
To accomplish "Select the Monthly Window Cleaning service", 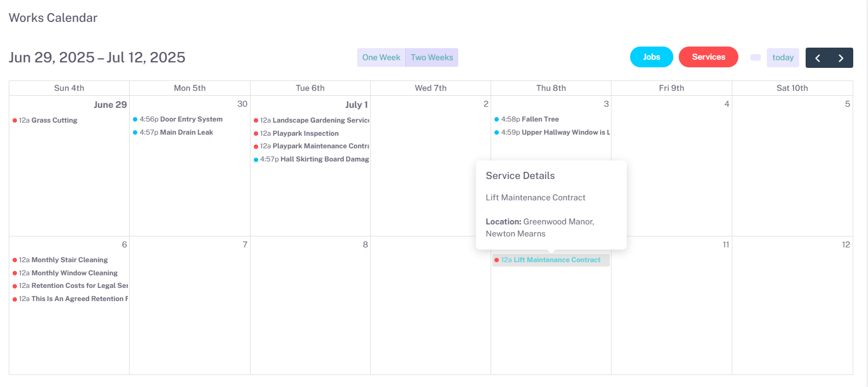I will click(x=74, y=273).
